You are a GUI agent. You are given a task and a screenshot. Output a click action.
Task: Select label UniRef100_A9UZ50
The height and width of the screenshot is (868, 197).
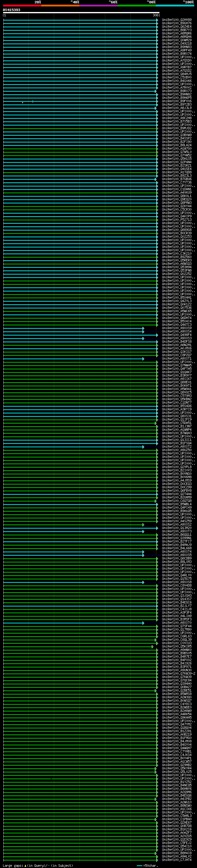[x=177, y=450]
